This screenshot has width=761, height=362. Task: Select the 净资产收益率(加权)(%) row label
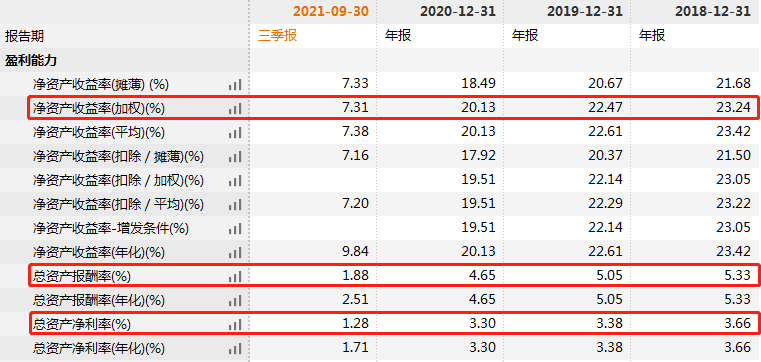tap(99, 109)
